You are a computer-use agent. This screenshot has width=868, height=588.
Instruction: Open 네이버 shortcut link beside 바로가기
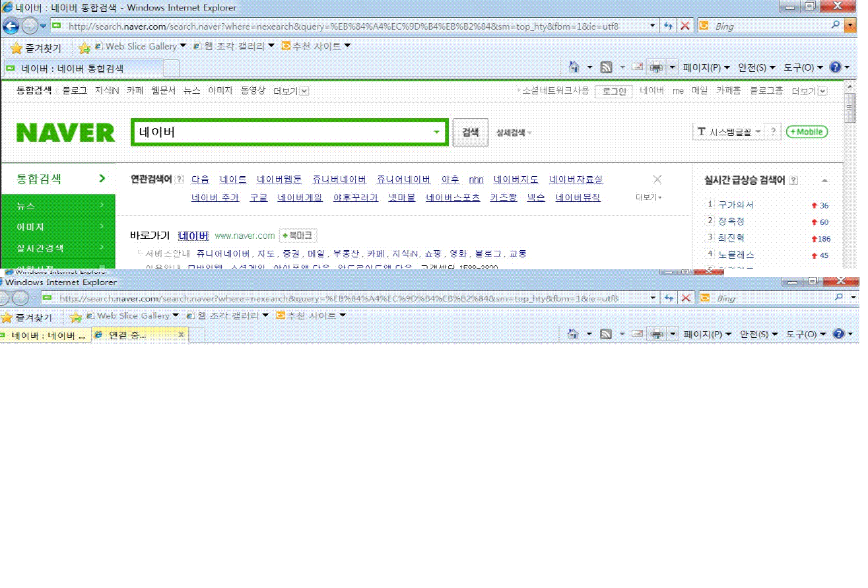(193, 236)
